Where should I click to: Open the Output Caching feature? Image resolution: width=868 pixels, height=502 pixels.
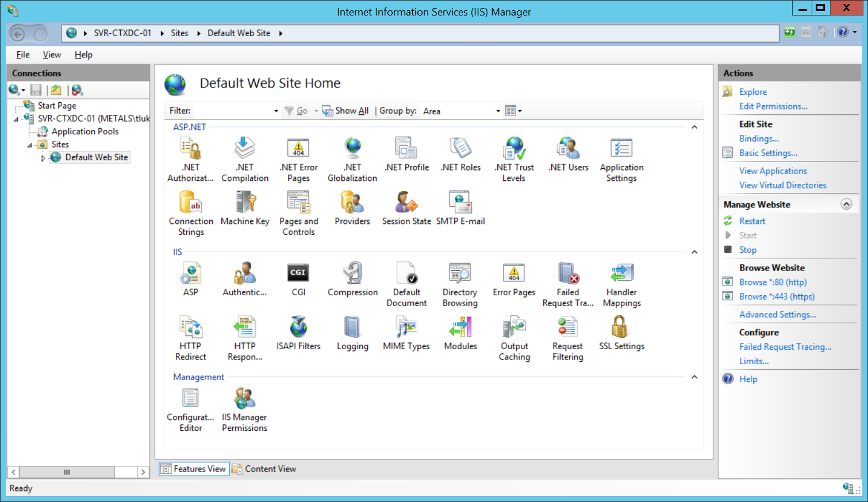[x=514, y=339]
